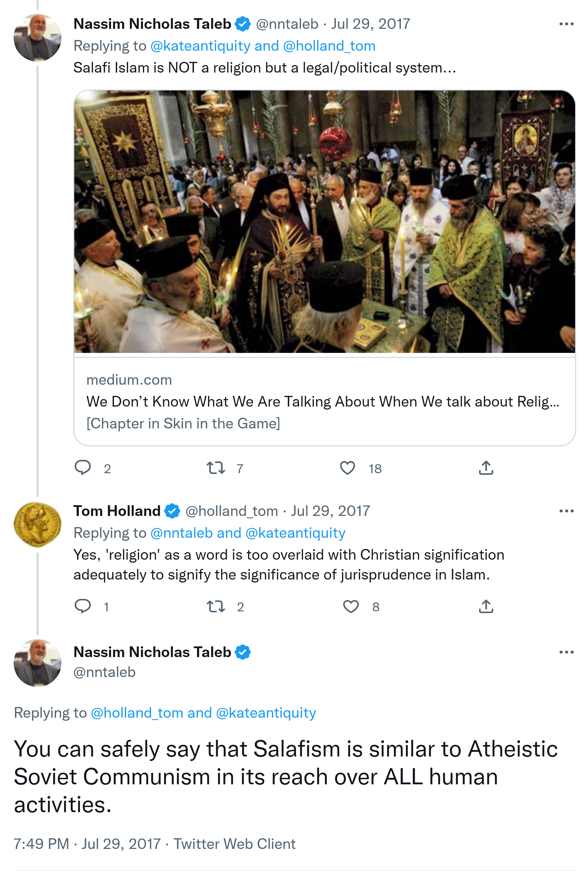Image resolution: width=588 pixels, height=879 pixels.
Task: Reply to Taleb's Salafi Islam tweet
Action: point(83,467)
